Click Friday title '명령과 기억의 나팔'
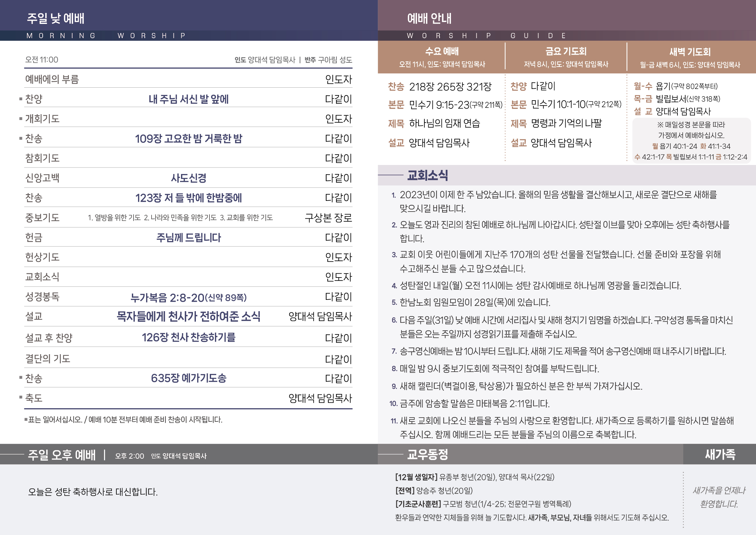Viewport: 756px width, 535px height. coord(566,123)
